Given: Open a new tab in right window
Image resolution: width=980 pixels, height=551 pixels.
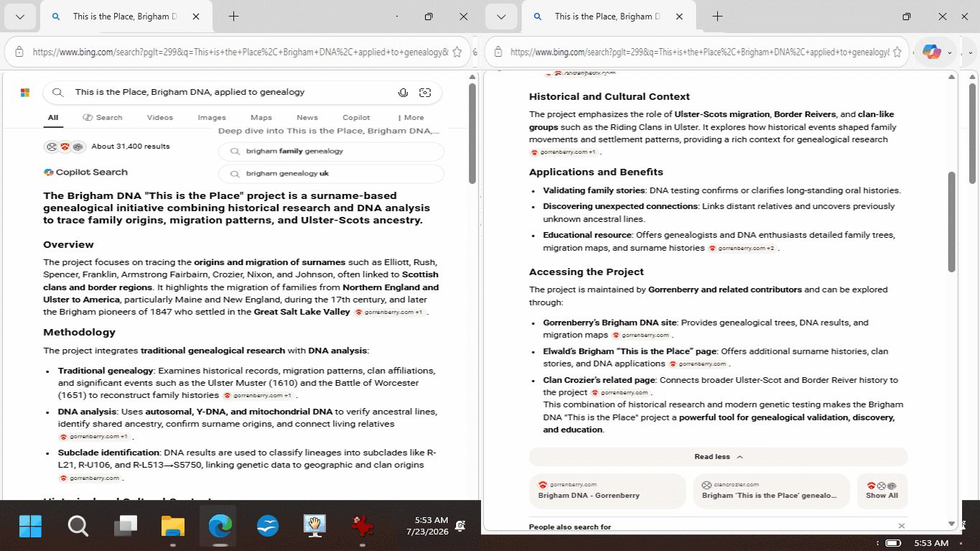Looking at the screenshot, I should pyautogui.click(x=717, y=17).
